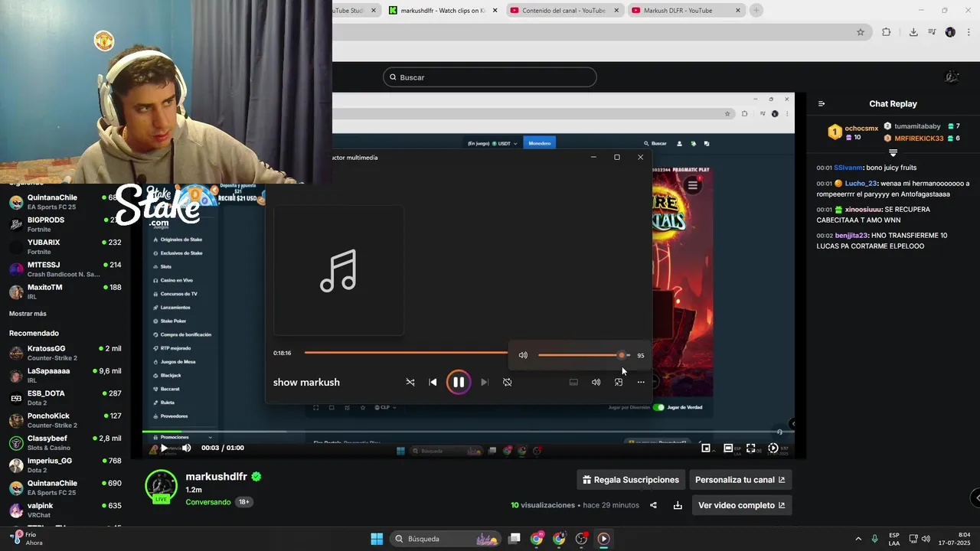Switch the Kick clip to theater mode

728,448
